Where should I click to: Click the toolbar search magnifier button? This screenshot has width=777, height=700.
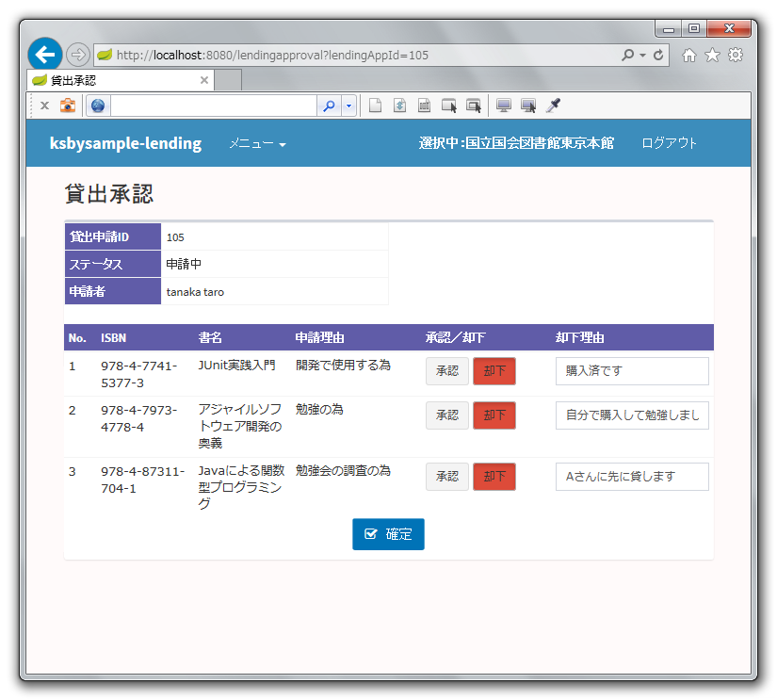[329, 106]
